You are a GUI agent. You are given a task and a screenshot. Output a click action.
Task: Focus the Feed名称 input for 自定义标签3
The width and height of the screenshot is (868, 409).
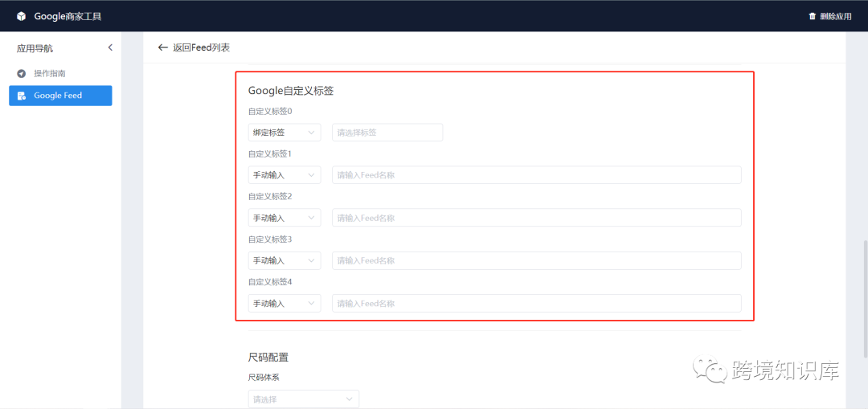pos(536,260)
